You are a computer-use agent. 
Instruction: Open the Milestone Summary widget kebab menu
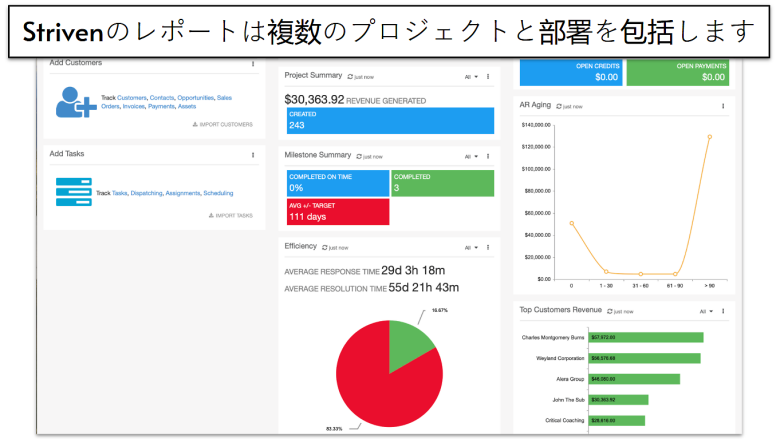pos(488,156)
